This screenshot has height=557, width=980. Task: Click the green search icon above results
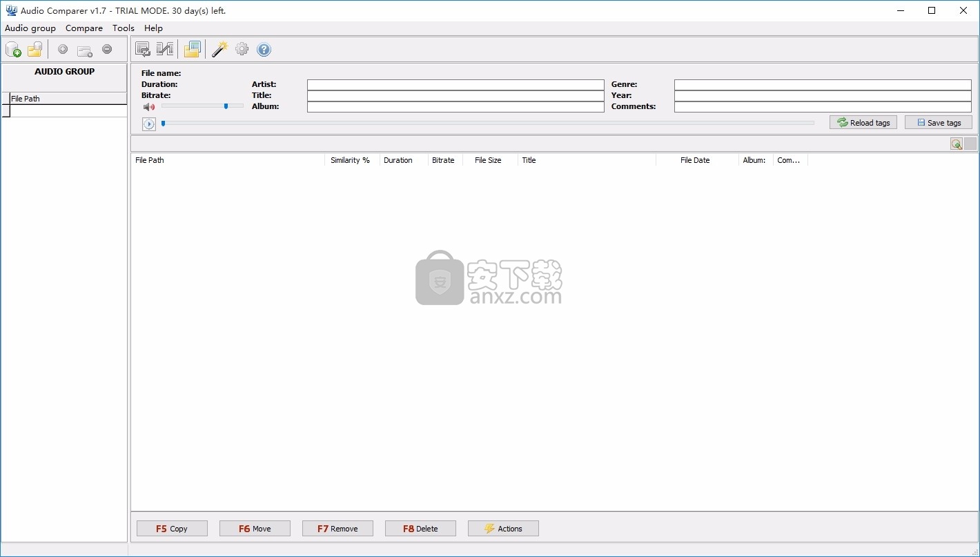click(956, 144)
